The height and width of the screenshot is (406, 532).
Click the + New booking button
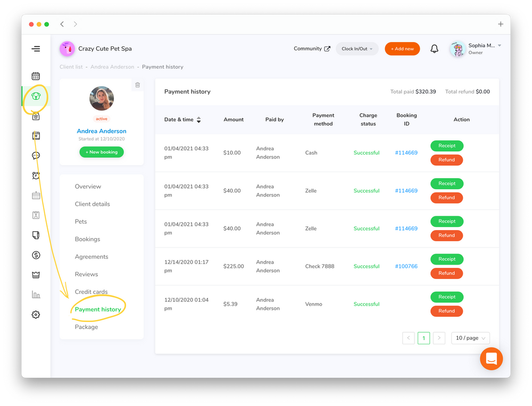[101, 152]
